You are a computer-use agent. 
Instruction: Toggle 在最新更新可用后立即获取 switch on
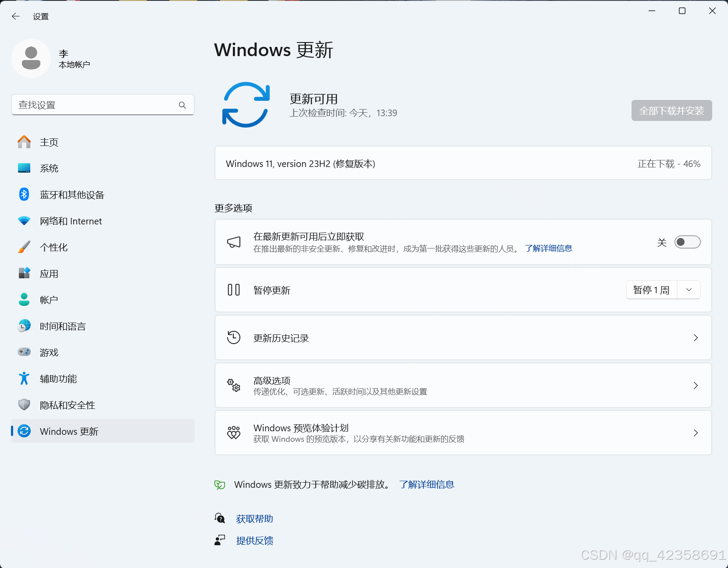point(687,242)
